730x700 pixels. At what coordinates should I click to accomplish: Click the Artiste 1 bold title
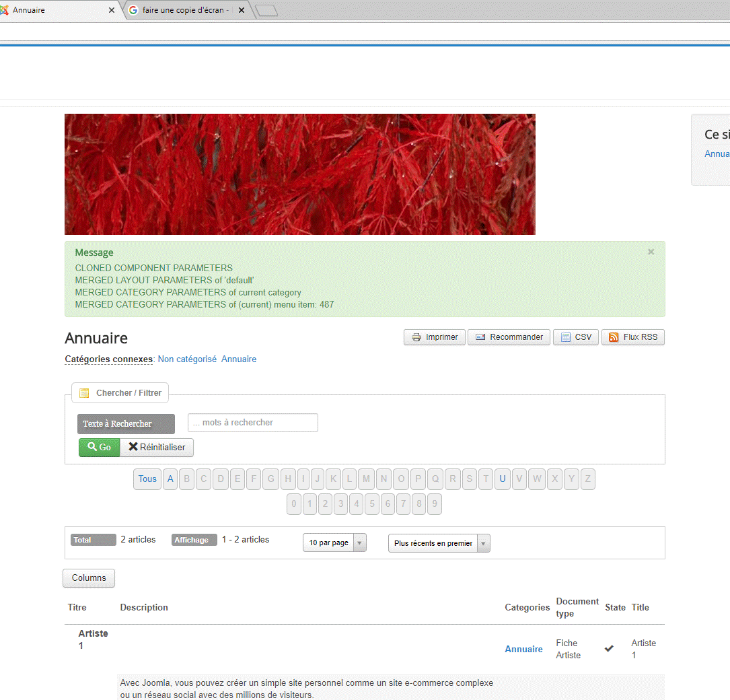point(93,639)
